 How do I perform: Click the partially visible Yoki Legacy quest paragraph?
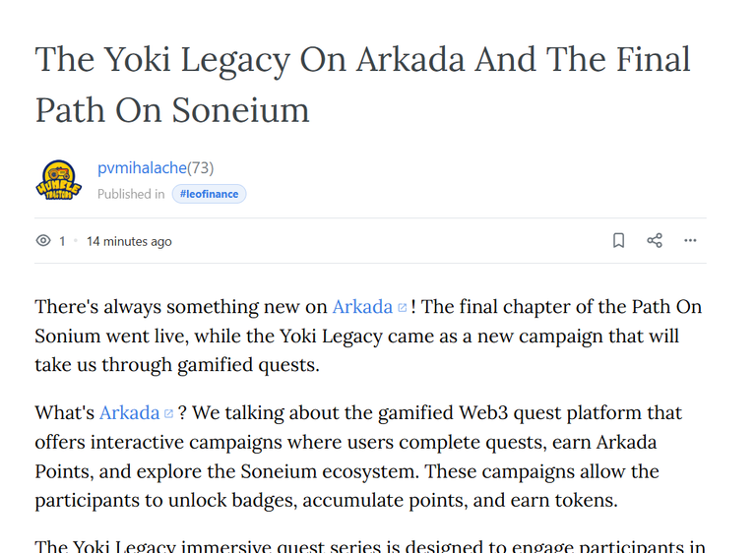pyautogui.click(x=370, y=546)
